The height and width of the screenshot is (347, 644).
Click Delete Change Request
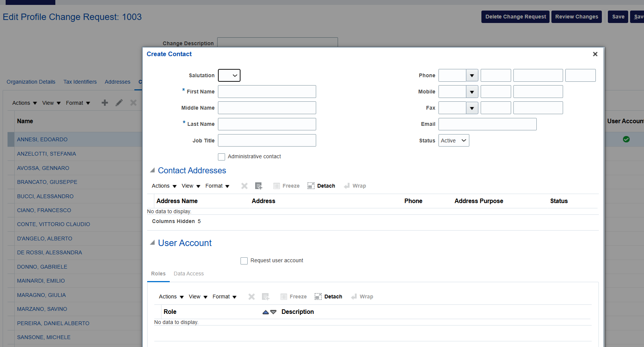point(515,17)
